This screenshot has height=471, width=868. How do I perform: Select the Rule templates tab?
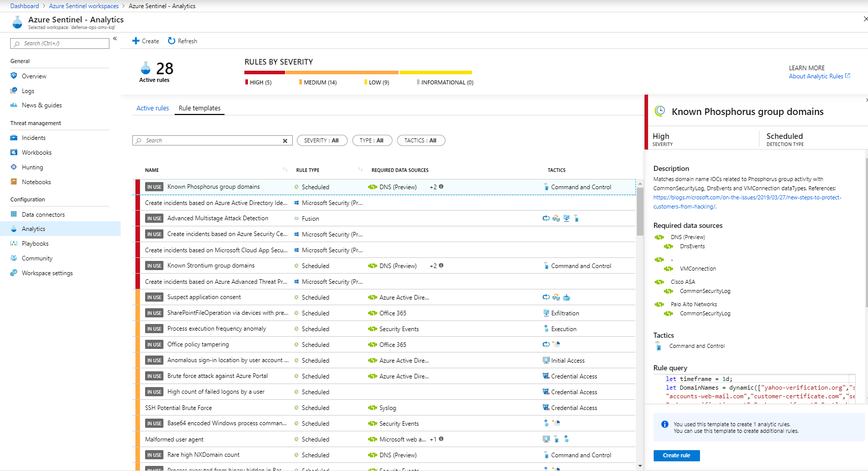click(x=200, y=108)
